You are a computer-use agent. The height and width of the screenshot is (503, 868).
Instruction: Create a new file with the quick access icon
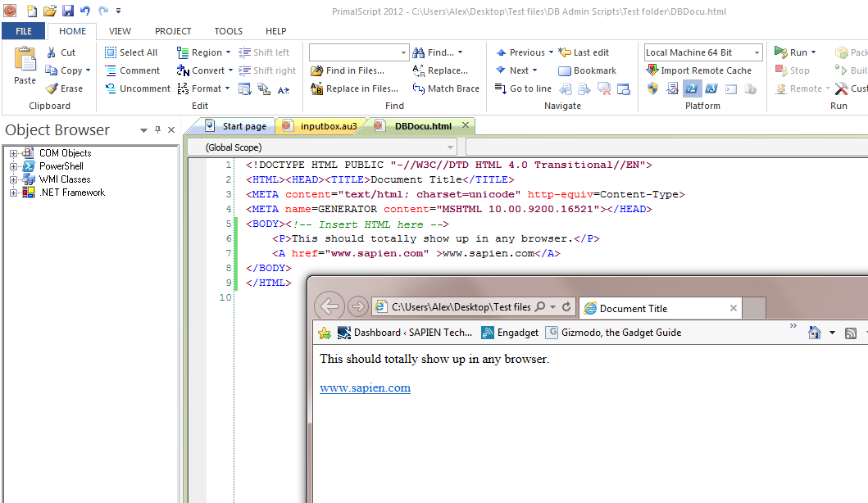pos(32,11)
